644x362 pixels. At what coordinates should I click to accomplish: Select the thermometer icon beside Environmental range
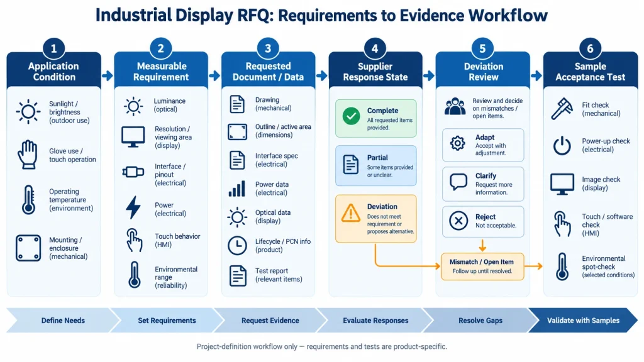pos(134,274)
